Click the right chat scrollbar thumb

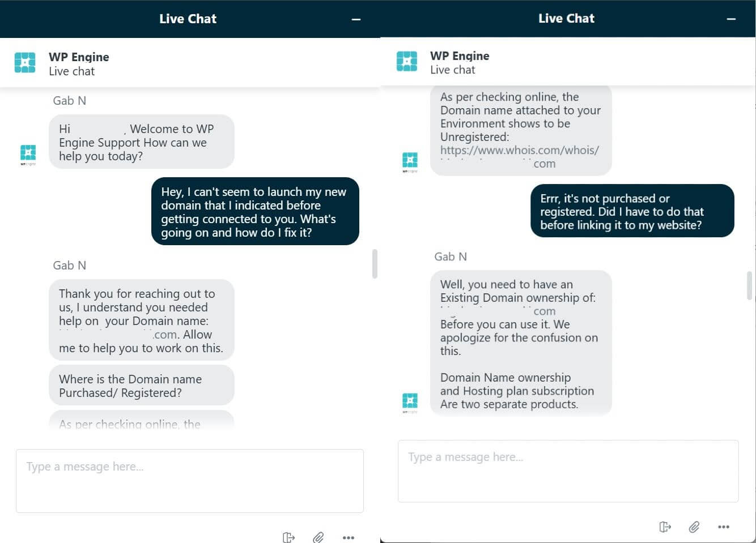750,285
